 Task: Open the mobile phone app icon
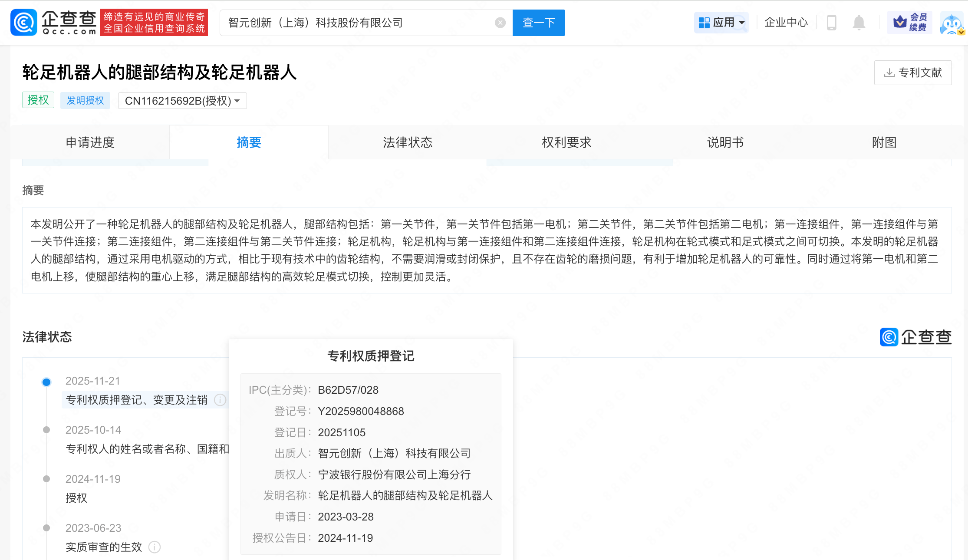(x=831, y=23)
